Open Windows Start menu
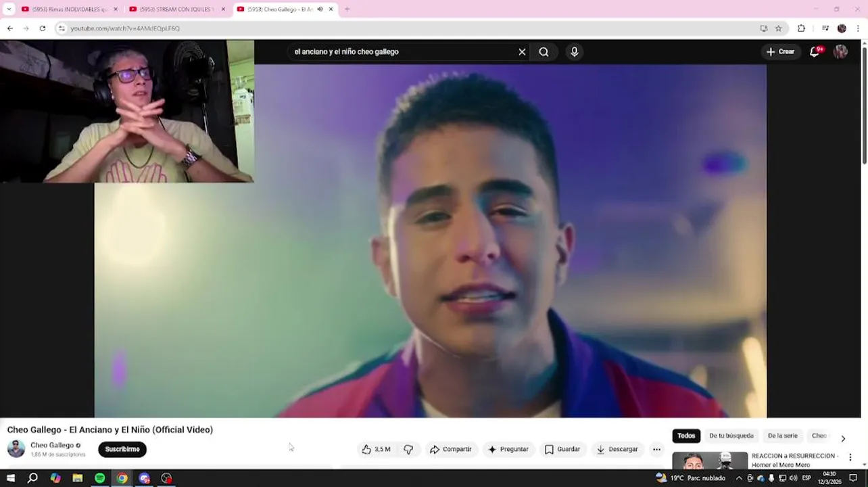Image resolution: width=868 pixels, height=487 pixels. [10, 478]
